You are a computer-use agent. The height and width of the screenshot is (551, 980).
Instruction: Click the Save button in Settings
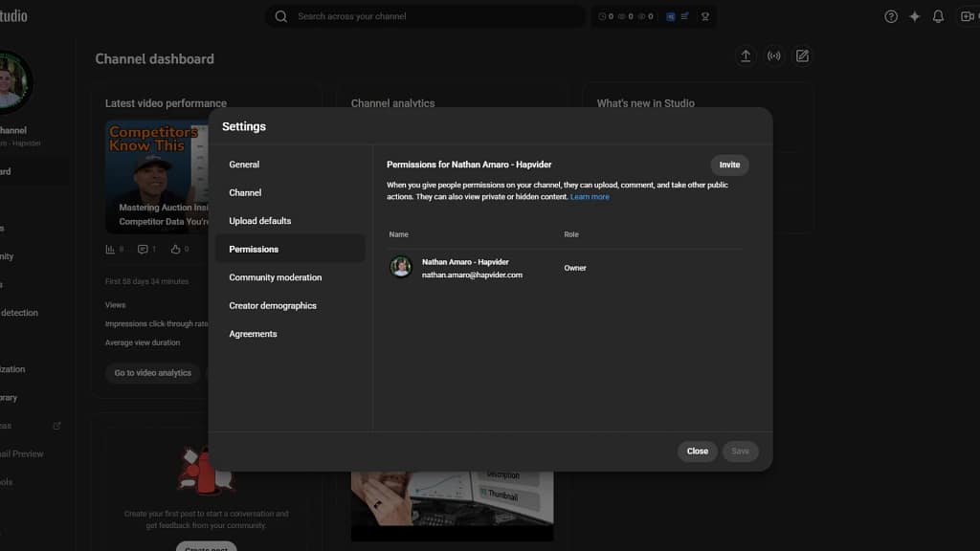coord(740,452)
